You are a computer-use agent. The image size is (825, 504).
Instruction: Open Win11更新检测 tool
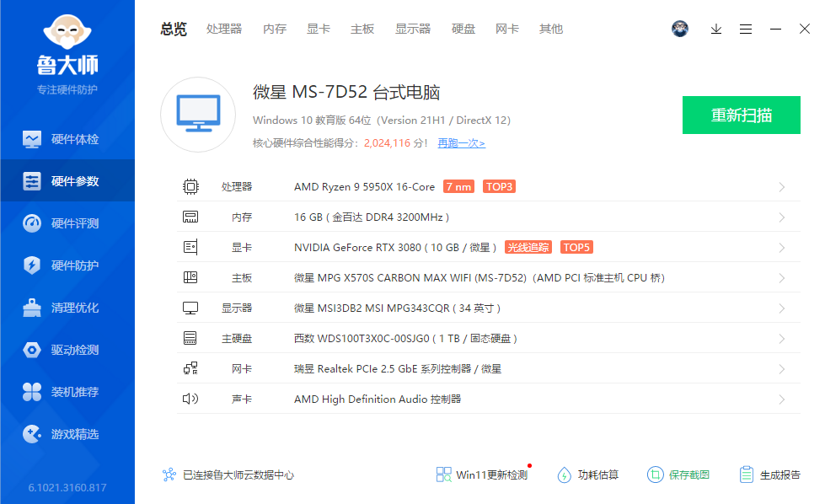pyautogui.click(x=482, y=475)
